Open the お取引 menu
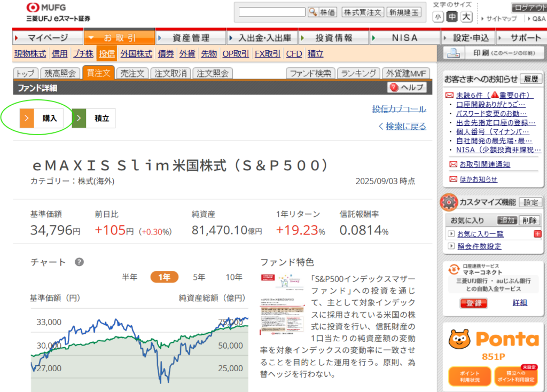This screenshot has height=392, width=547. coord(120,37)
